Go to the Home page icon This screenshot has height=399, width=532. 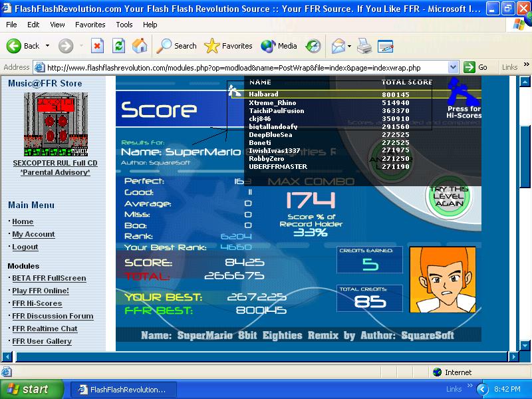click(x=140, y=46)
